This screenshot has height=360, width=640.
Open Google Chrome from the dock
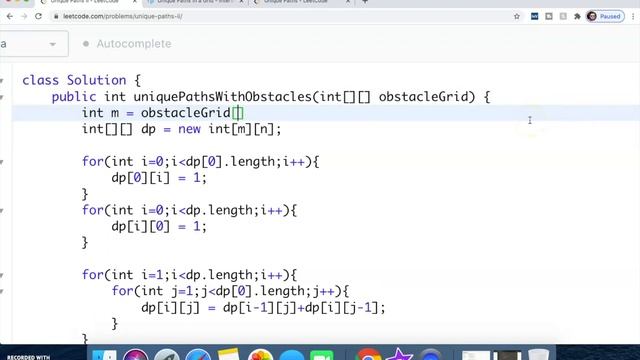click(x=368, y=354)
